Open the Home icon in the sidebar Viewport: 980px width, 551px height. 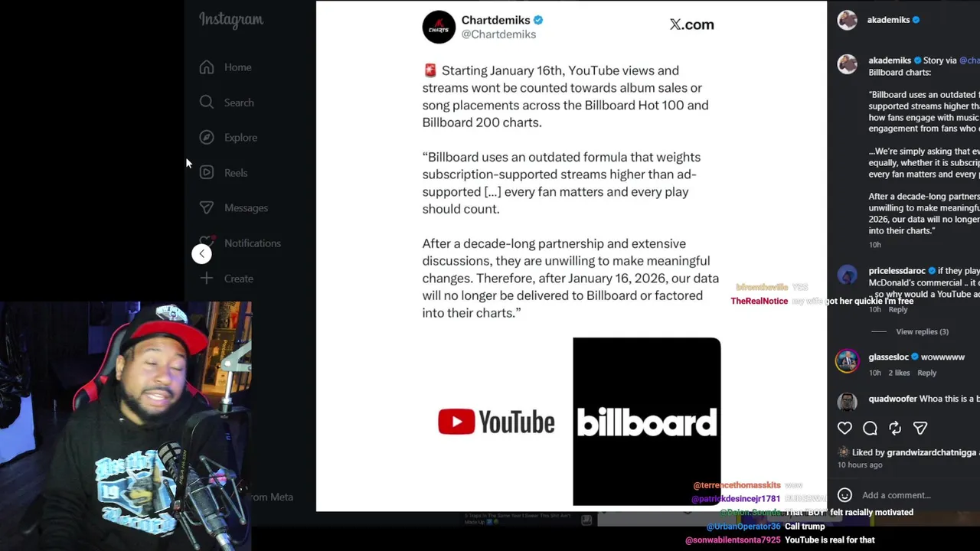pos(207,67)
